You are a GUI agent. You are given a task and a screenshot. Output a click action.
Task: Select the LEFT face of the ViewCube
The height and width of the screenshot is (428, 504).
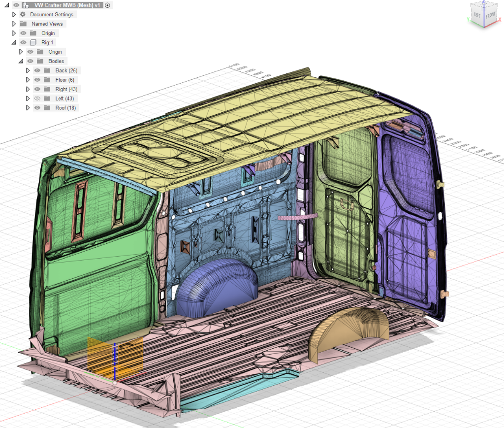coord(477,15)
